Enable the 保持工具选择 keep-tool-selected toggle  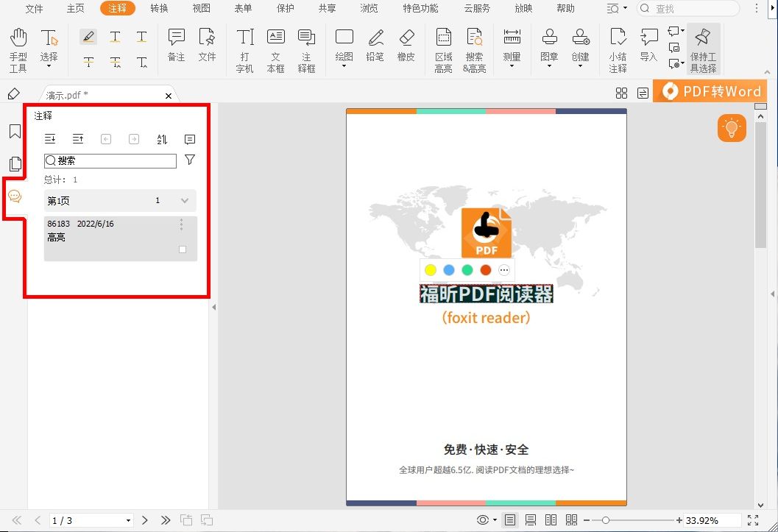701,48
